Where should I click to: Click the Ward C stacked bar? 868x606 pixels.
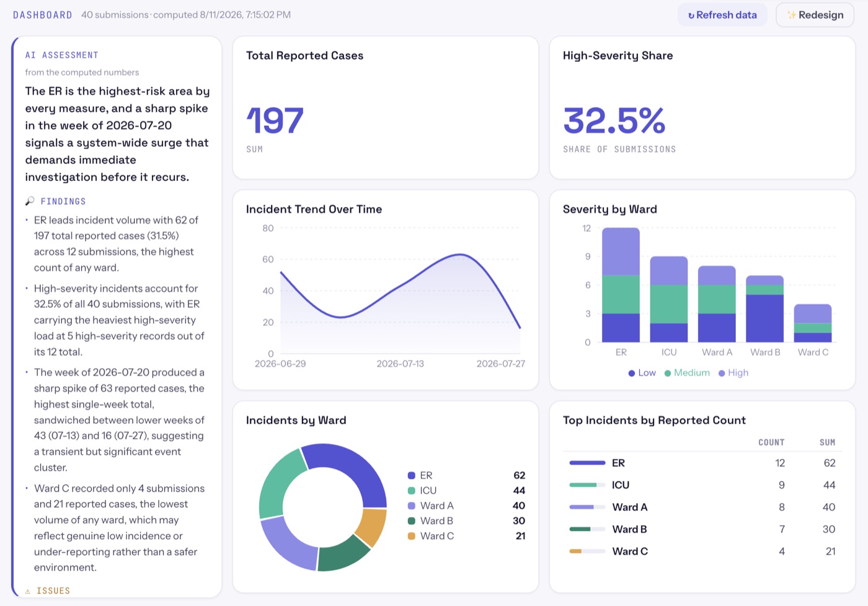[813, 323]
